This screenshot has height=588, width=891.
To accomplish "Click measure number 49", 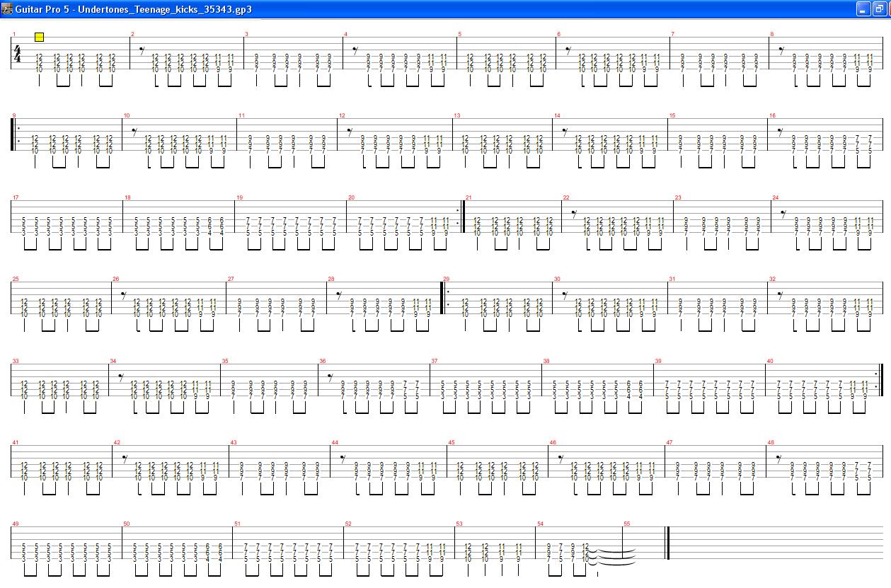I will tap(16, 524).
